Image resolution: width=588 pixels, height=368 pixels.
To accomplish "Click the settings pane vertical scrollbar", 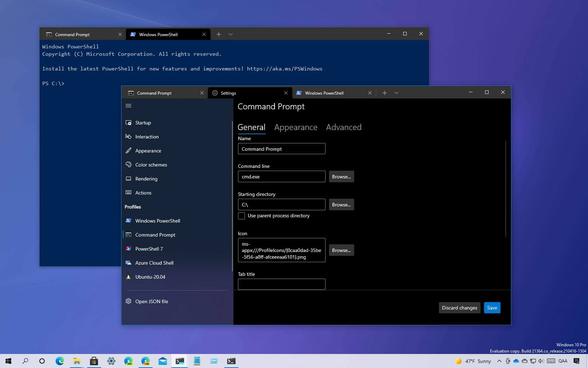I will pos(506,189).
